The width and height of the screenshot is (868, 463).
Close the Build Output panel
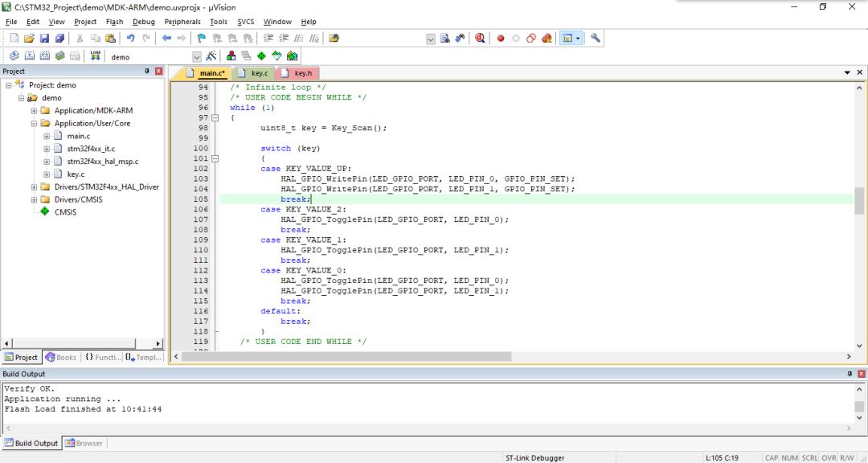coord(862,375)
